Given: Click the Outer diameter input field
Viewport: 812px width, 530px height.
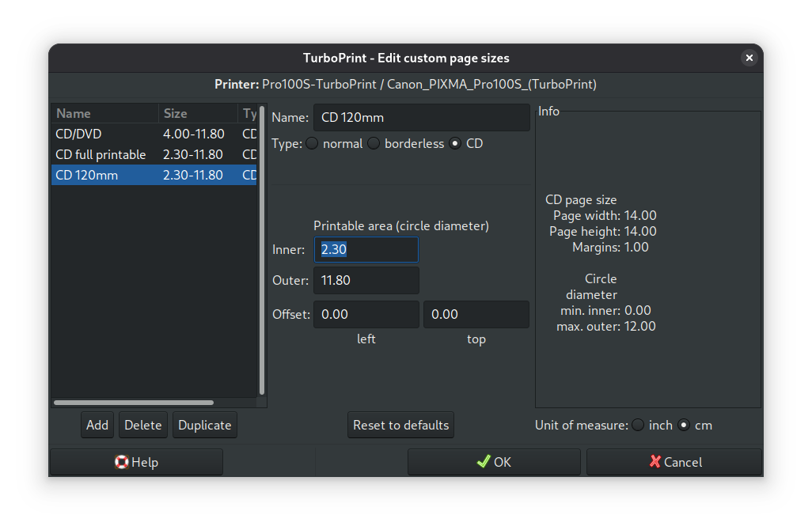Looking at the screenshot, I should (366, 280).
